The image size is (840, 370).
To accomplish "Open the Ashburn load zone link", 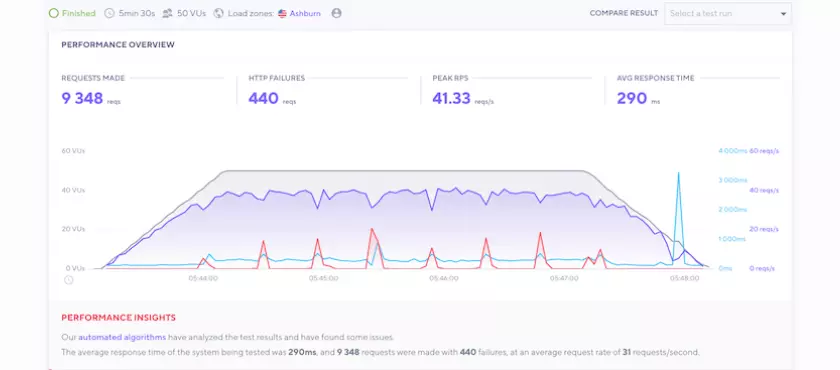I will pos(305,13).
